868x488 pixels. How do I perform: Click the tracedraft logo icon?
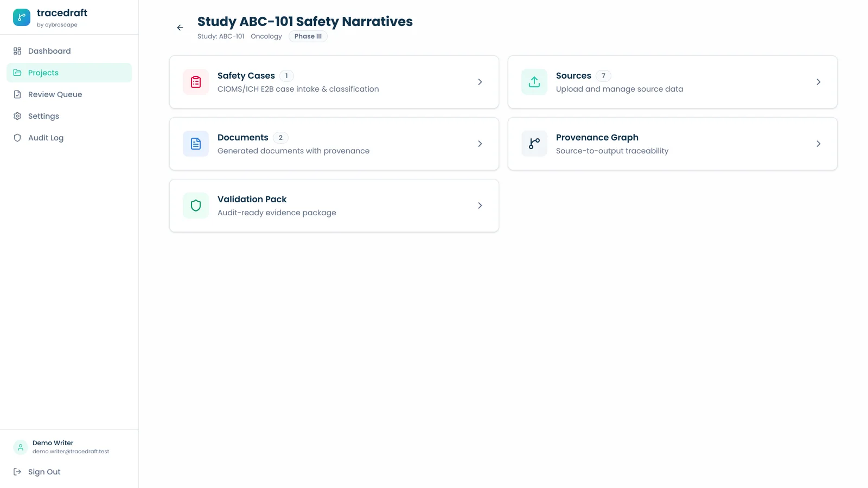coord(22,17)
